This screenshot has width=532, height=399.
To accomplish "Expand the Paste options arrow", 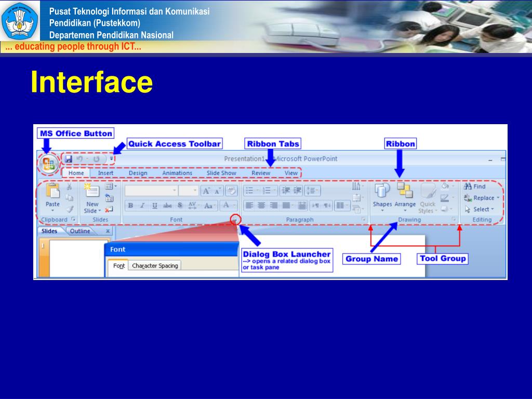I will 52,210.
